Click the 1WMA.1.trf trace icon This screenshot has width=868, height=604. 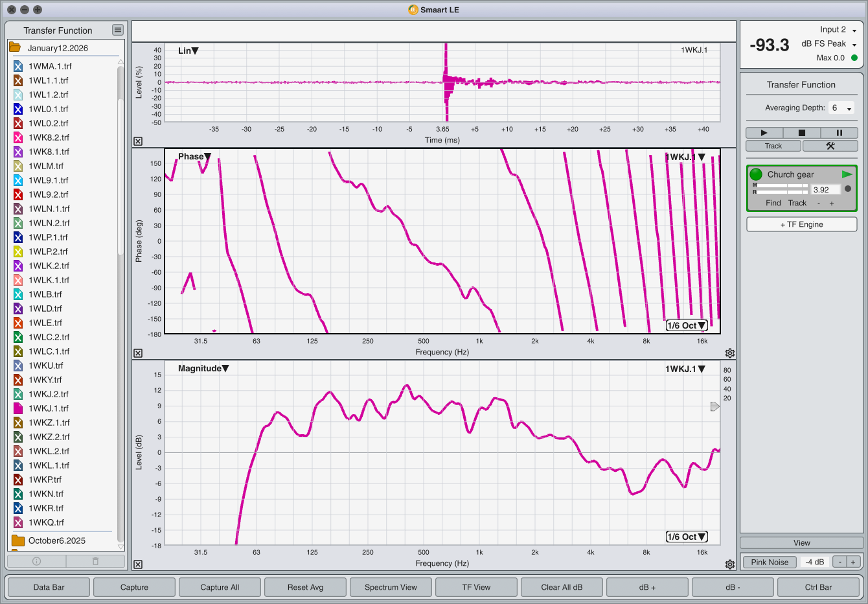click(x=18, y=66)
